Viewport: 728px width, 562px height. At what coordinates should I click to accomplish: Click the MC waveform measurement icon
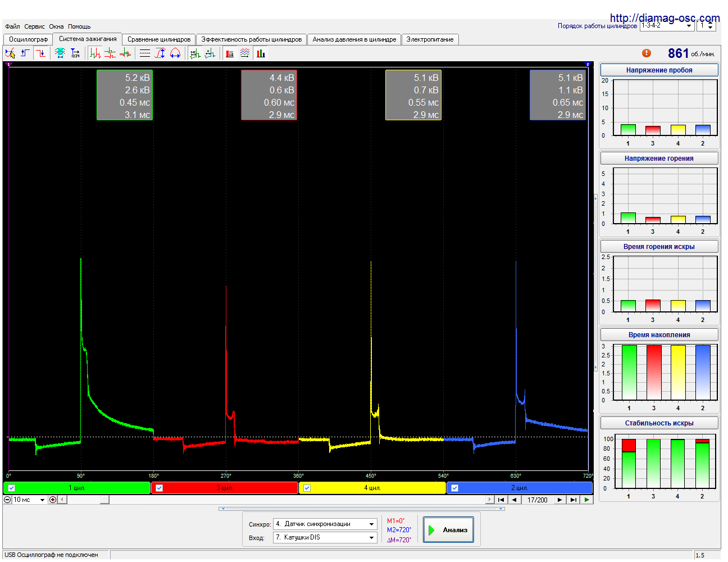[x=195, y=53]
